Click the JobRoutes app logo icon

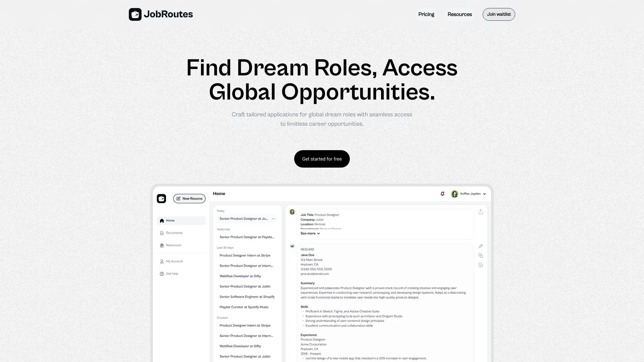click(x=135, y=14)
